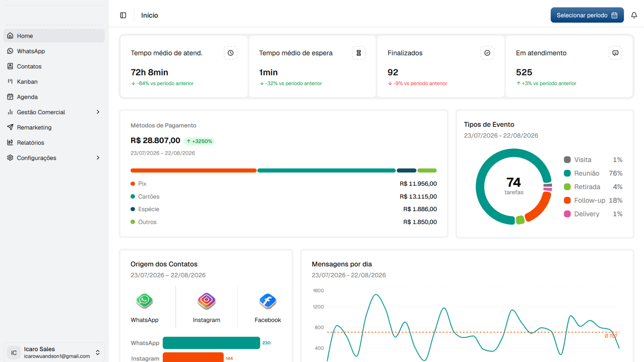The width and height of the screenshot is (644, 362).
Task: Click the +3250% growth badge
Action: pyautogui.click(x=199, y=141)
